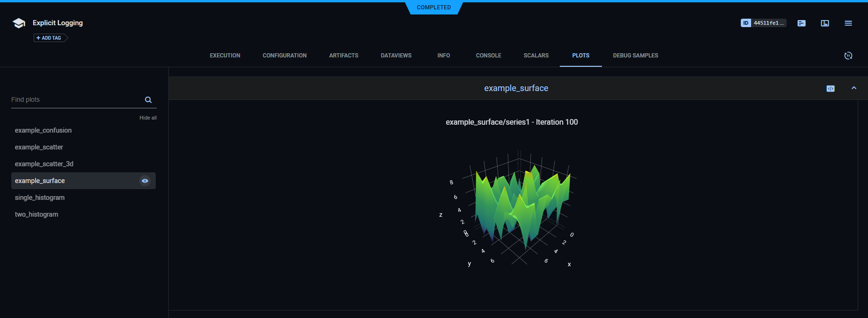Viewport: 868px width, 318px height.
Task: Open the experiment description panel icon
Action: click(801, 23)
